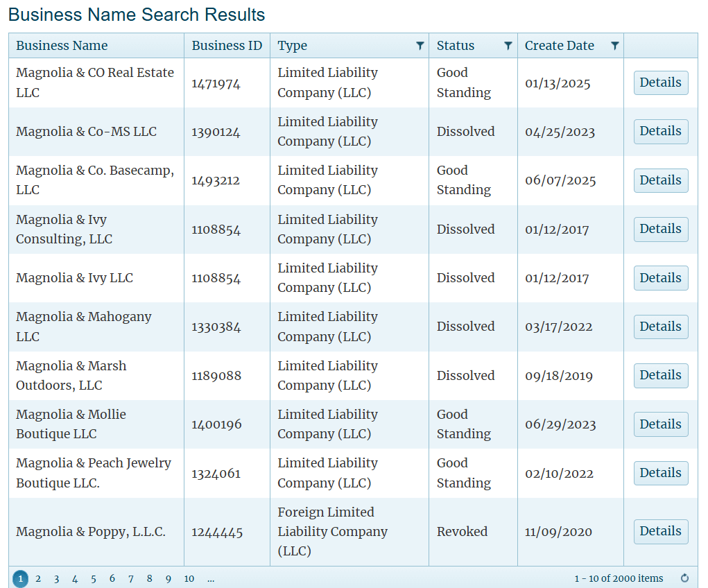708x588 pixels.
Task: Click create date 04/25/2023
Action: click(560, 132)
